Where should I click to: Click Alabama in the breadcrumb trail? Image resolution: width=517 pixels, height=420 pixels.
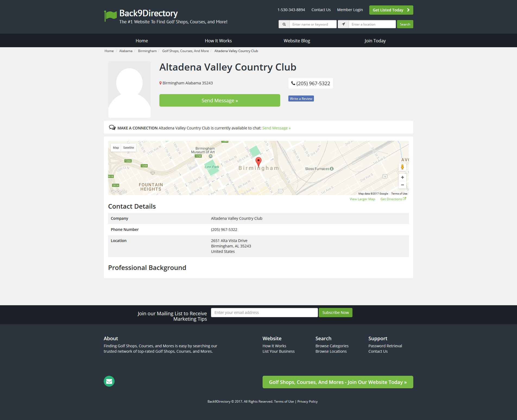click(x=126, y=51)
